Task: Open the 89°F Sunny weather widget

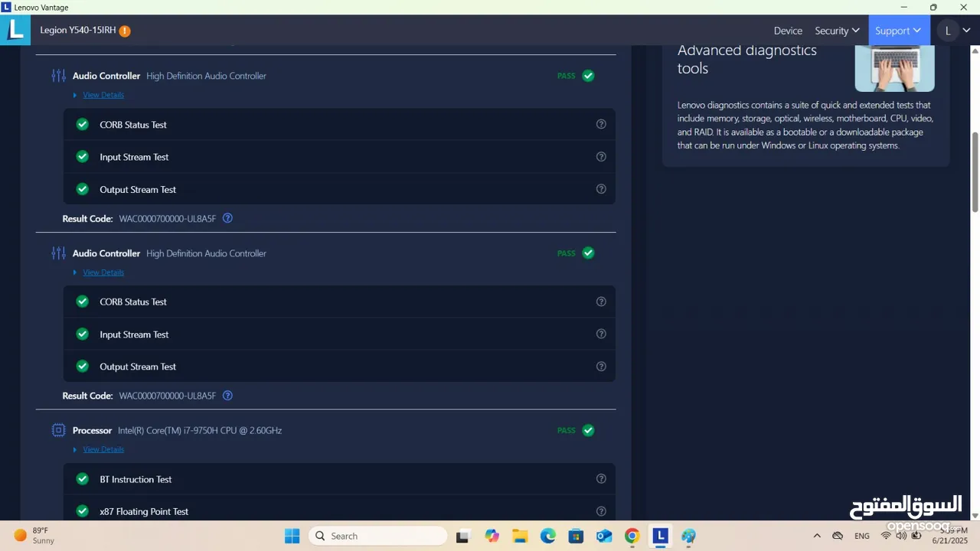Action: click(34, 536)
